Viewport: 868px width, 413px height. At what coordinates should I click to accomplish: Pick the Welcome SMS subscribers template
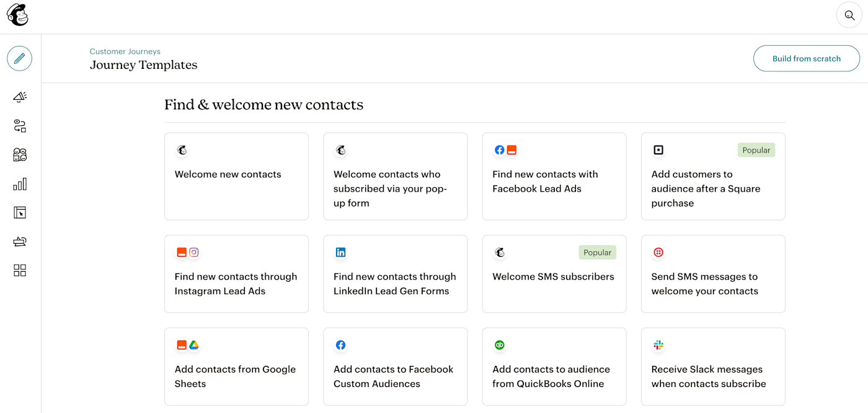coord(554,273)
